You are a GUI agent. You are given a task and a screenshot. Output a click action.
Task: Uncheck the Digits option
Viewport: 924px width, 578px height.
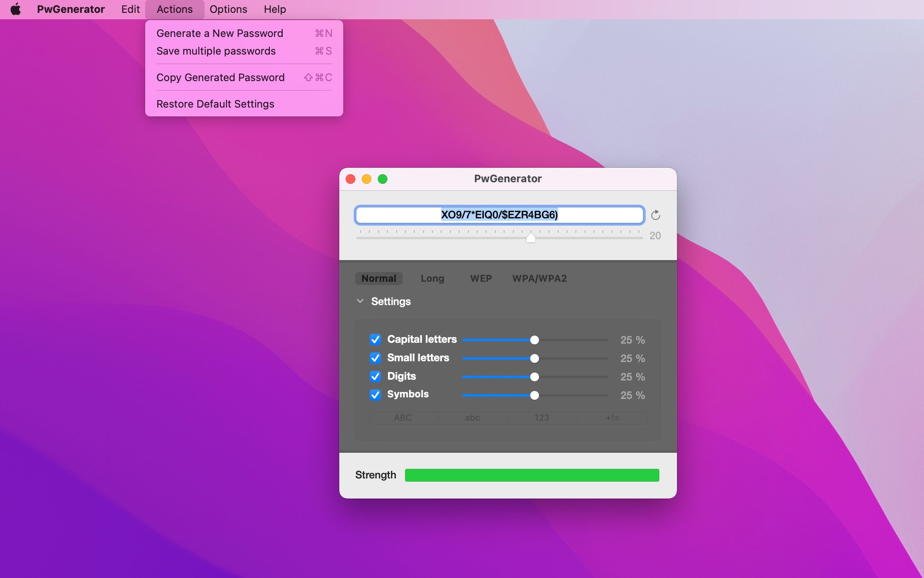[x=375, y=377]
